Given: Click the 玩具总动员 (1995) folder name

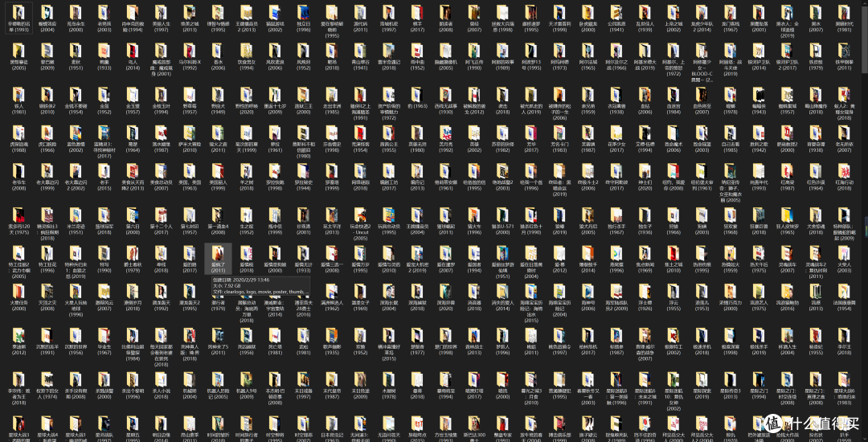Looking at the screenshot, I should [x=389, y=229].
